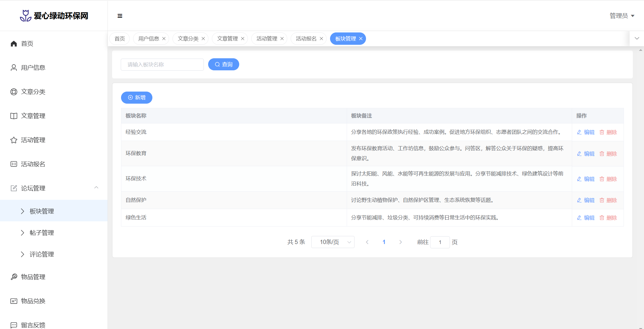
Task: Click the hamburger menu collapse icon
Action: click(x=120, y=16)
